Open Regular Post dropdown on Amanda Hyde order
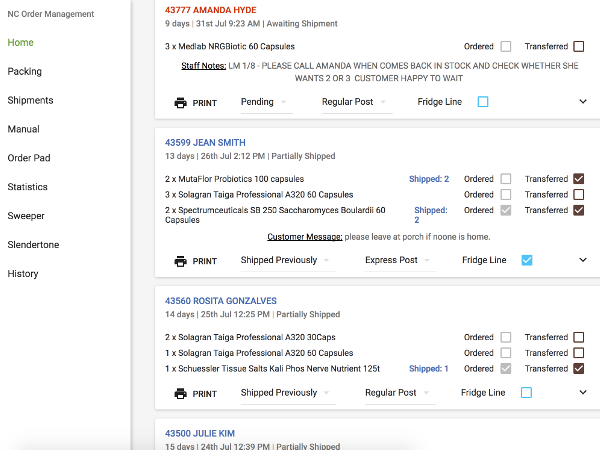 357,102
